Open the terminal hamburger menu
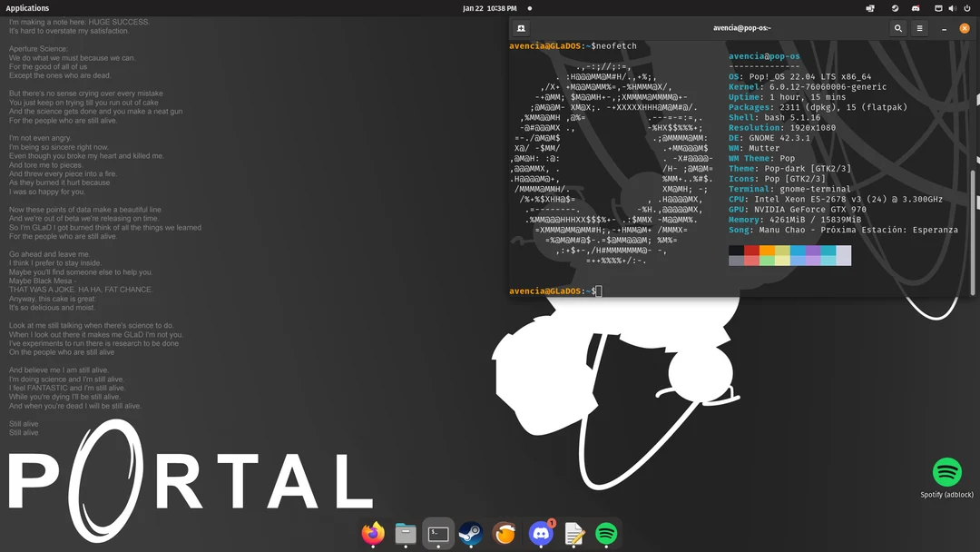The width and height of the screenshot is (980, 552). pyautogui.click(x=919, y=28)
